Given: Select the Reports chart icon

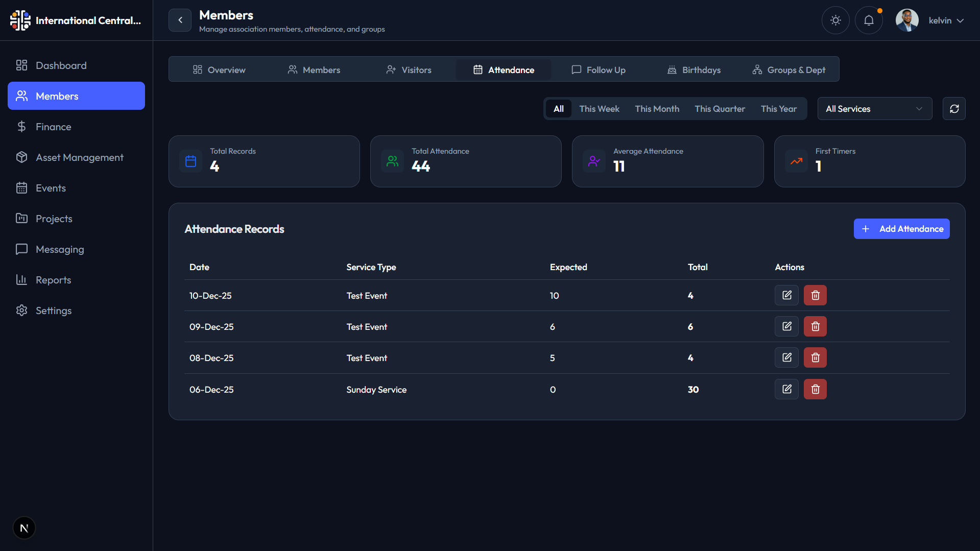Looking at the screenshot, I should click(x=21, y=279).
